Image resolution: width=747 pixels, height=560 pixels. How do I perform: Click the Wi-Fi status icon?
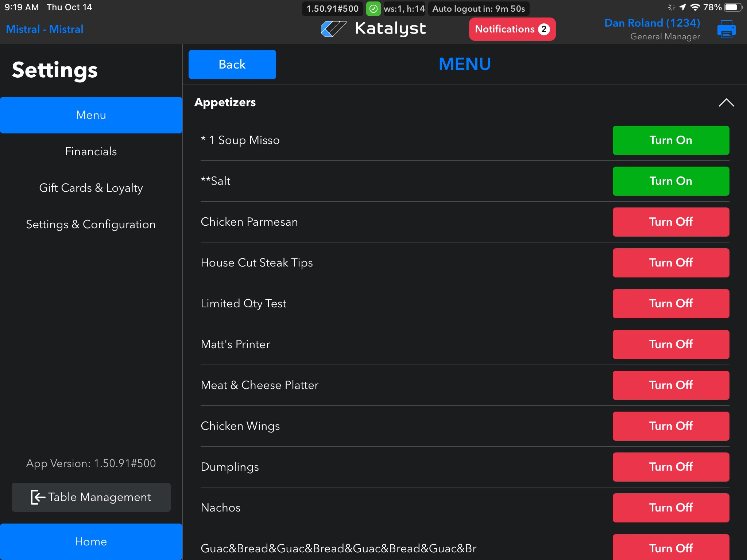click(x=695, y=7)
